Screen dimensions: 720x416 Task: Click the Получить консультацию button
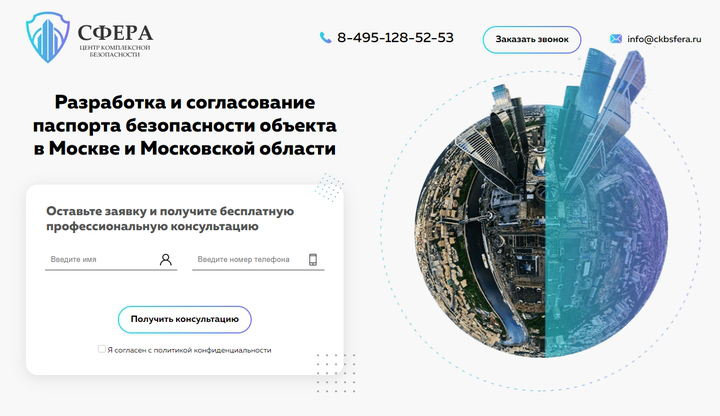click(185, 319)
